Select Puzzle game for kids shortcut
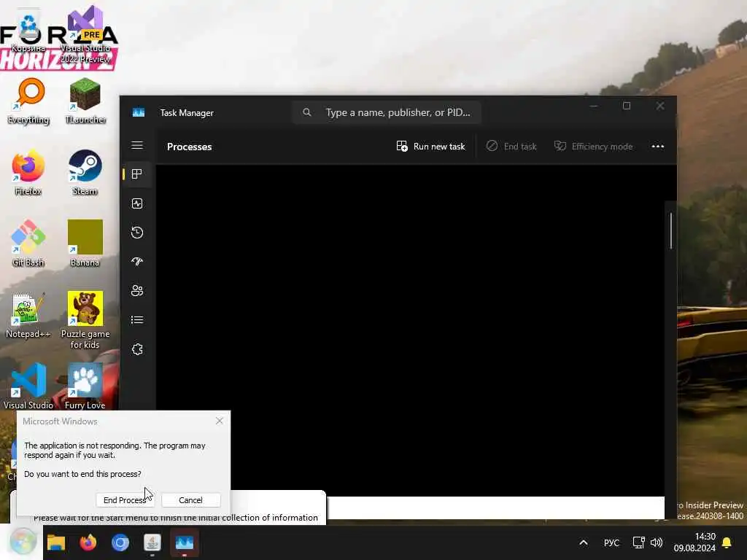Screen dimensions: 747x560 tap(85, 321)
